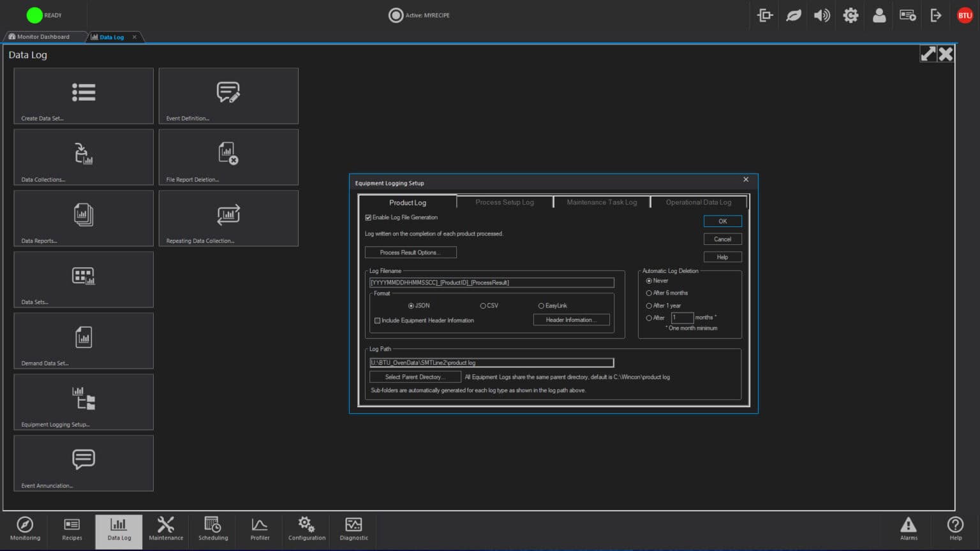Open the Diagnostic section in bottom bar
Screen dimensions: 980x551
click(x=353, y=529)
